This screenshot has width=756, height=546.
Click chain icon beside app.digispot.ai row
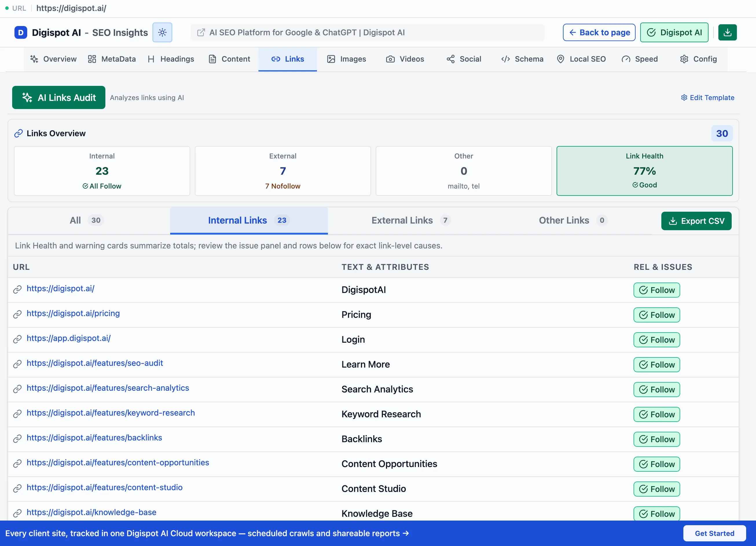[17, 339]
